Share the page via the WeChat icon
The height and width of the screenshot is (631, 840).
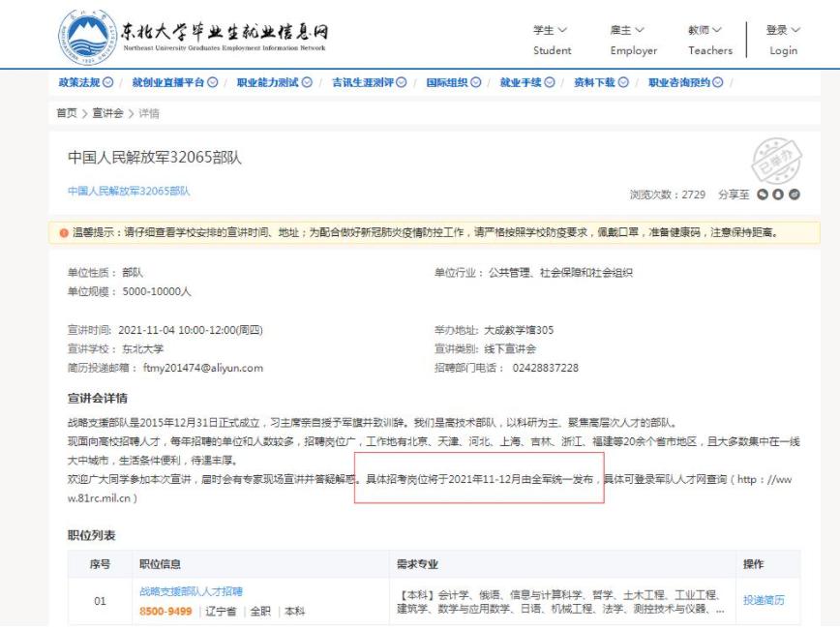tap(762, 195)
